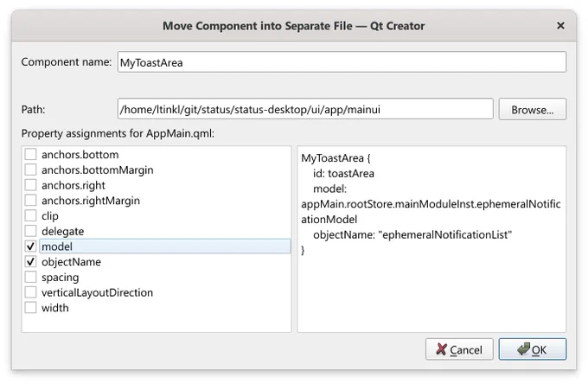
Task: Click the Path input field
Action: tap(305, 109)
